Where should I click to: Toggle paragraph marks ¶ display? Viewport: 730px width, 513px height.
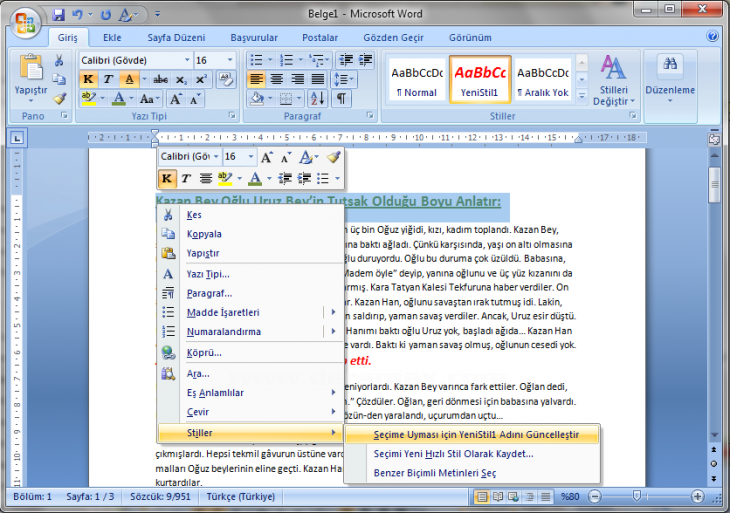(x=341, y=99)
